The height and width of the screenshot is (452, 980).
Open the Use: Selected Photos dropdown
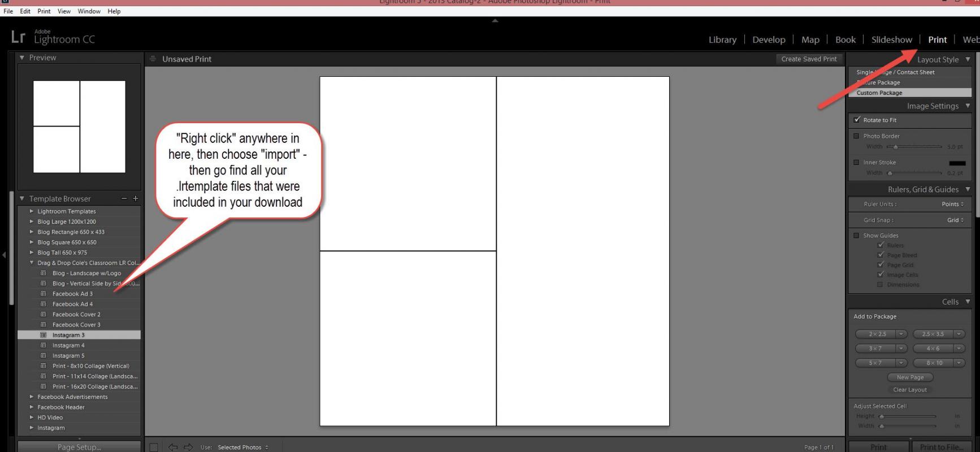(243, 447)
